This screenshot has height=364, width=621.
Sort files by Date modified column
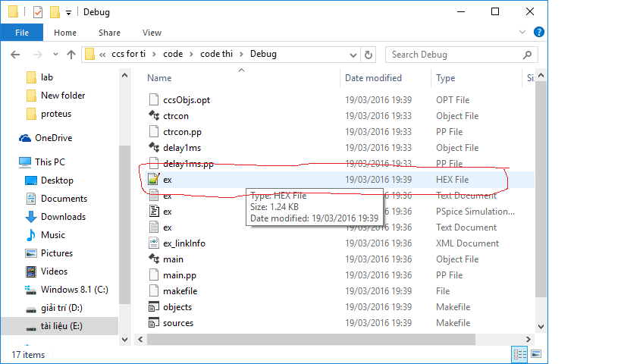click(373, 78)
